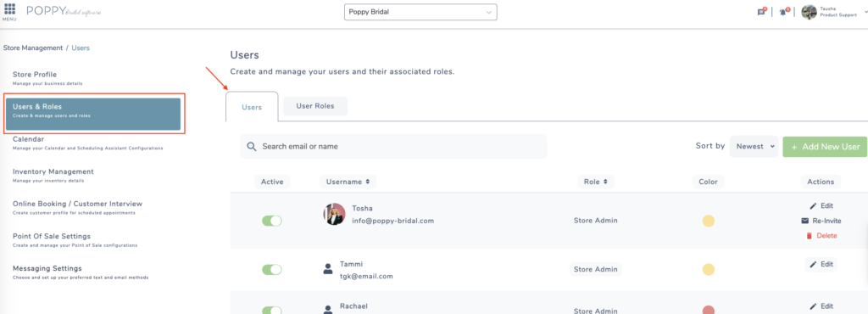Click Rachael's red color swatch
This screenshot has width=868, height=314.
click(x=708, y=310)
